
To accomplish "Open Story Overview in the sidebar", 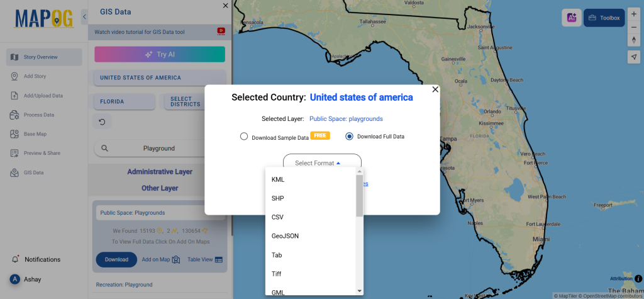I will tap(44, 57).
